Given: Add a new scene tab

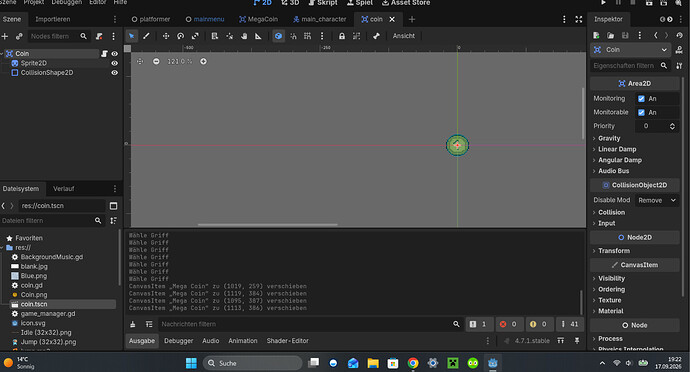Looking at the screenshot, I should [412, 19].
